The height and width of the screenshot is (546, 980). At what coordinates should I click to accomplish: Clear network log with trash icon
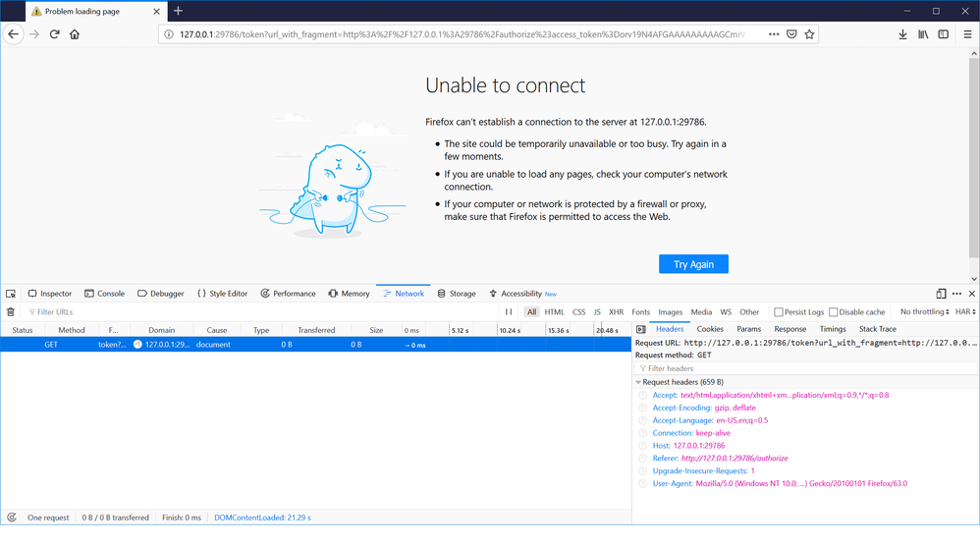(11, 312)
